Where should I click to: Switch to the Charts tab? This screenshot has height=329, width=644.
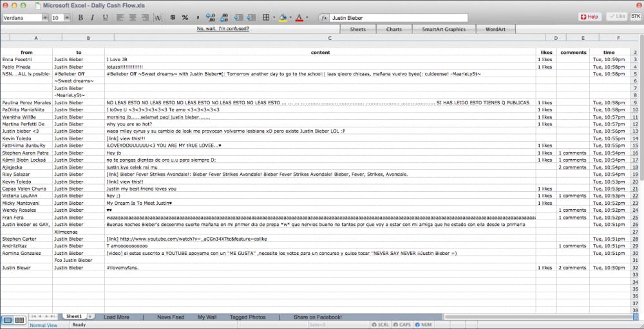tap(393, 29)
